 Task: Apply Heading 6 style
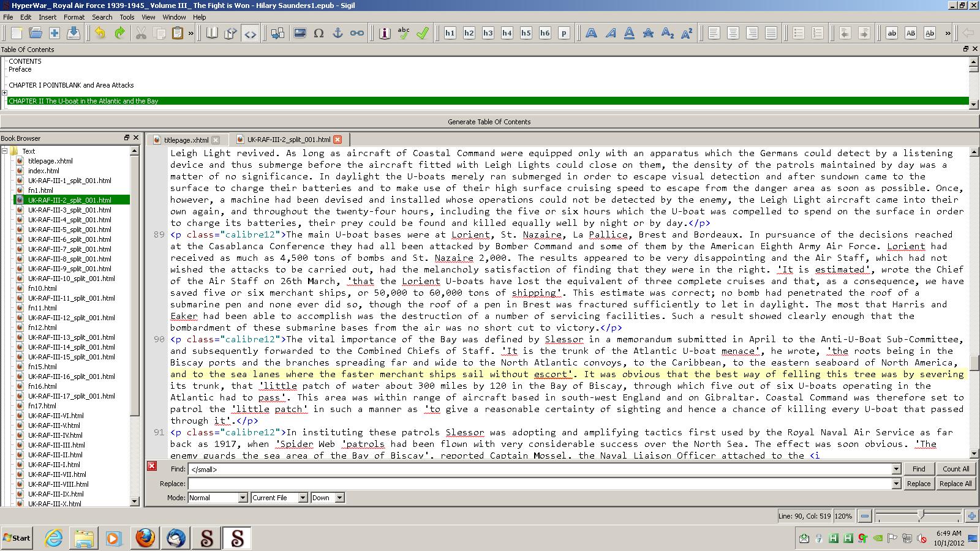pyautogui.click(x=545, y=33)
